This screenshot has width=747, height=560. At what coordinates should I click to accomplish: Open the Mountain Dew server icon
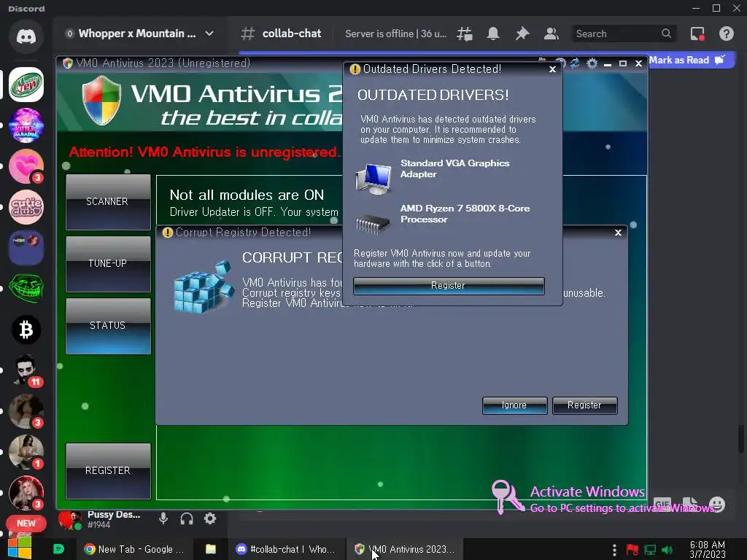pyautogui.click(x=26, y=85)
